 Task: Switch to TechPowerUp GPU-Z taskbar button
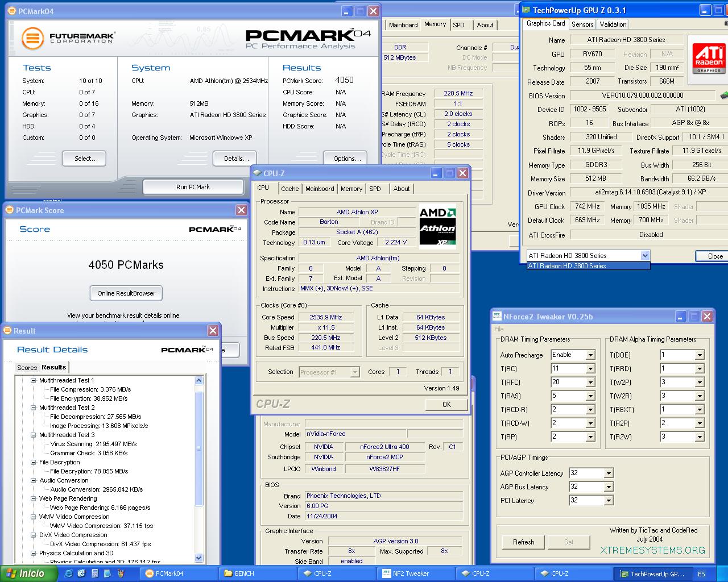coord(652,573)
